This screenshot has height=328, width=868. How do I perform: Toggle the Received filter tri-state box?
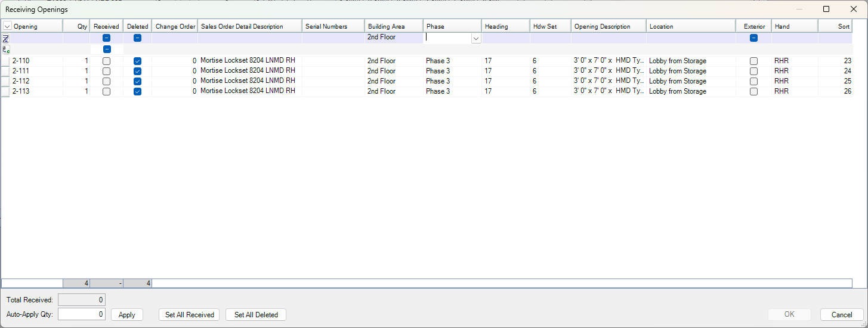coord(106,38)
